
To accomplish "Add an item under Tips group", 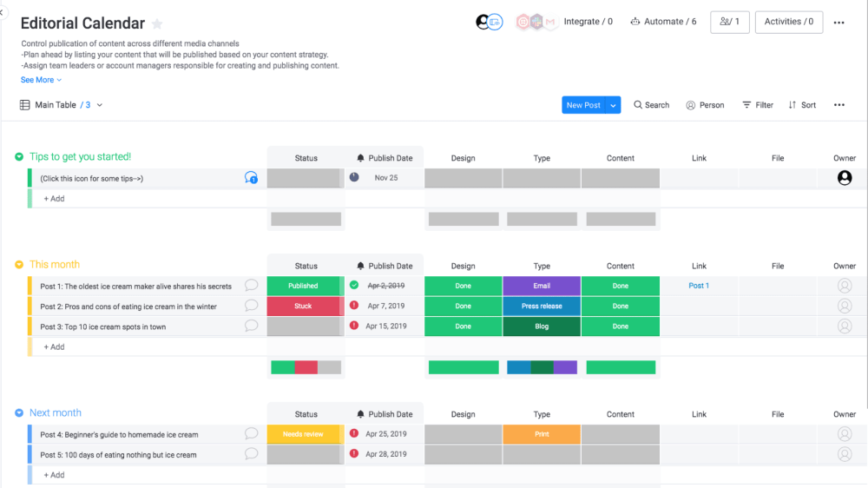I will pyautogui.click(x=54, y=198).
